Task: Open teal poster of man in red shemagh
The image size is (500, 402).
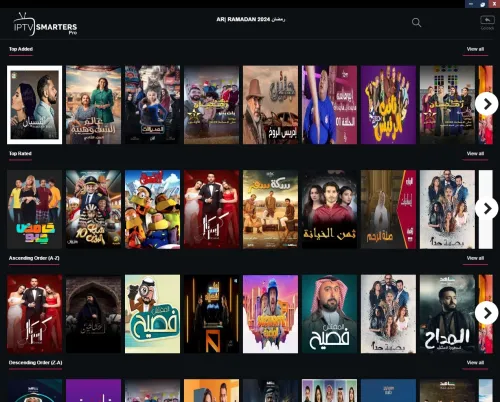Action: [329, 314]
